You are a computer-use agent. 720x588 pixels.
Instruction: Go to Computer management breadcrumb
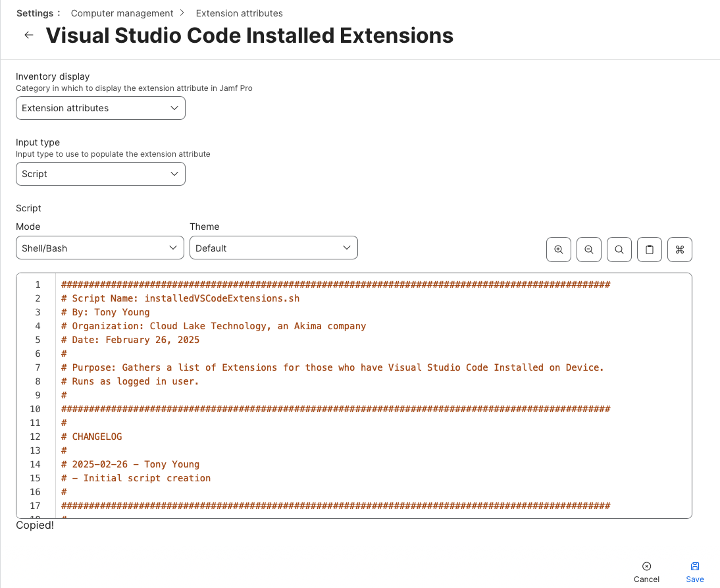click(x=122, y=13)
